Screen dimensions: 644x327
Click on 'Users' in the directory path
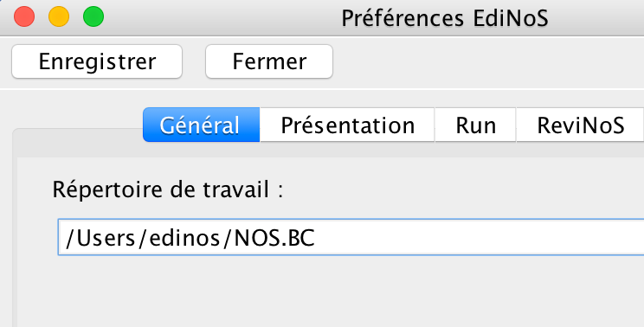click(106, 238)
